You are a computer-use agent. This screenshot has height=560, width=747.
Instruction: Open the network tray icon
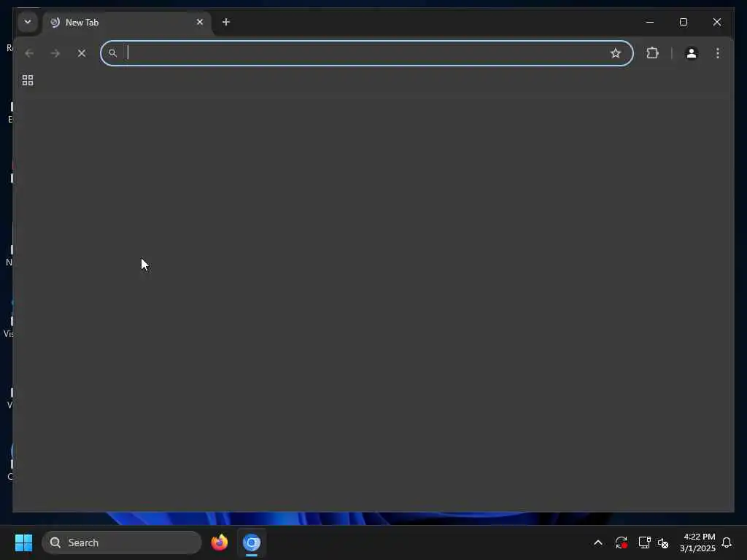coord(644,542)
